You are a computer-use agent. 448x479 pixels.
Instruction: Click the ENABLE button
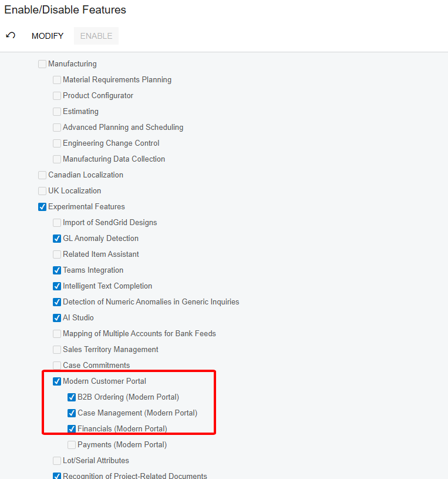pyautogui.click(x=96, y=36)
